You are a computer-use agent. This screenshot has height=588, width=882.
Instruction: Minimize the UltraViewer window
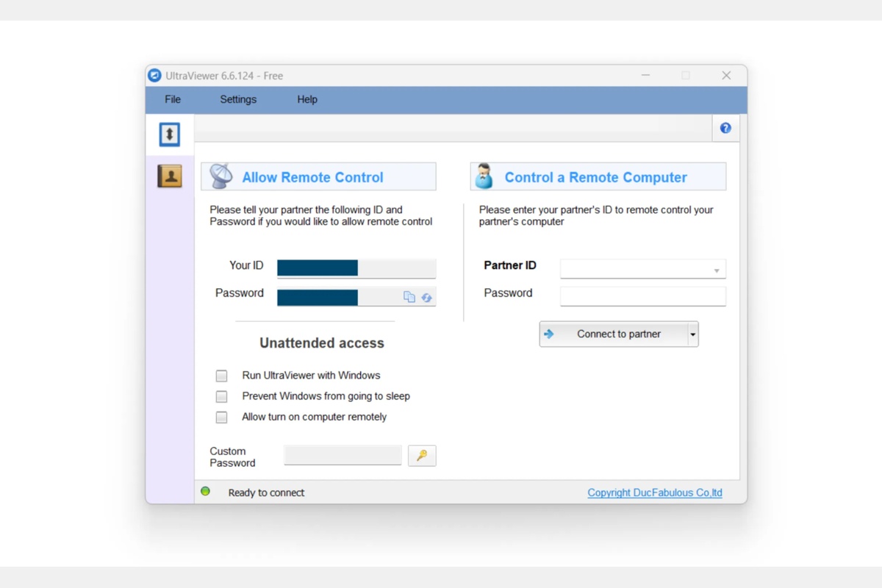tap(645, 76)
